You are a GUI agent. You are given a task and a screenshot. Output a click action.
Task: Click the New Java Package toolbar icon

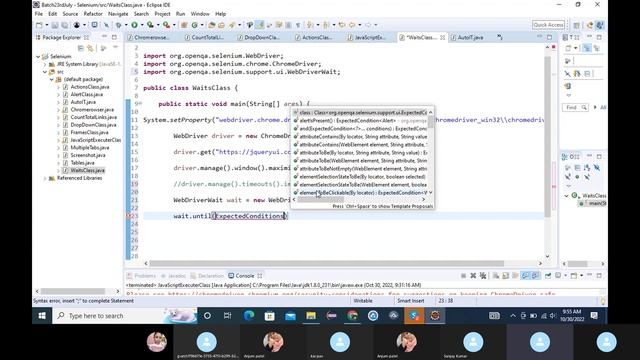click(184, 25)
